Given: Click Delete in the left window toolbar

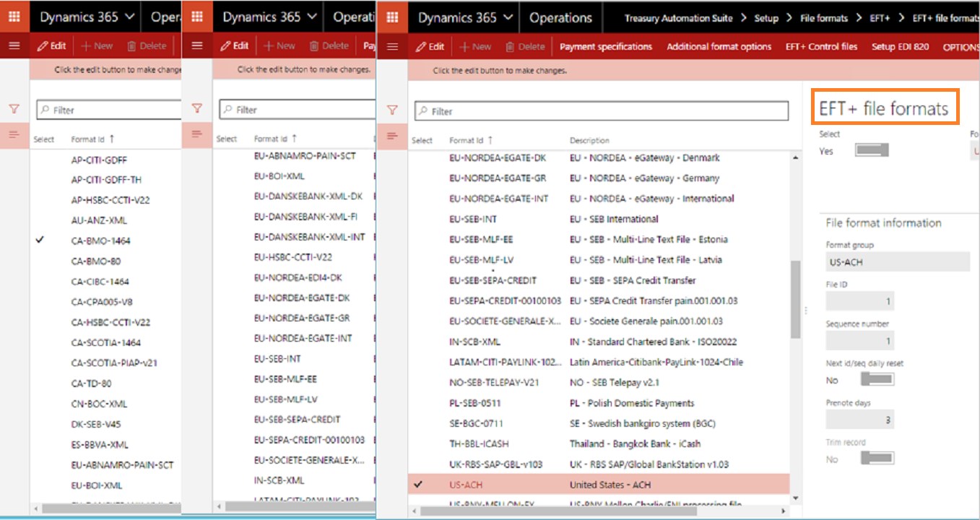Looking at the screenshot, I should tap(147, 45).
